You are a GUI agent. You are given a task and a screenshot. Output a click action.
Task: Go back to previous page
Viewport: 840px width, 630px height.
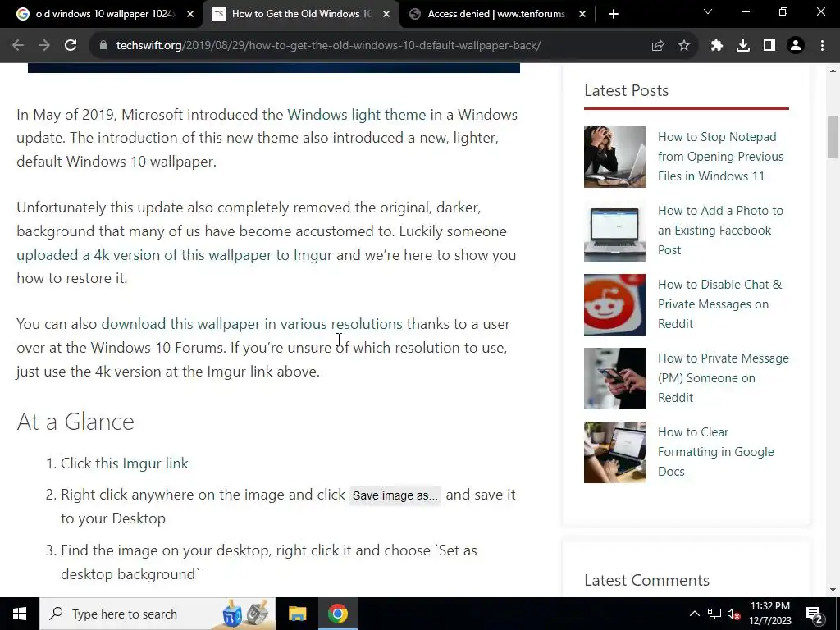[18, 46]
